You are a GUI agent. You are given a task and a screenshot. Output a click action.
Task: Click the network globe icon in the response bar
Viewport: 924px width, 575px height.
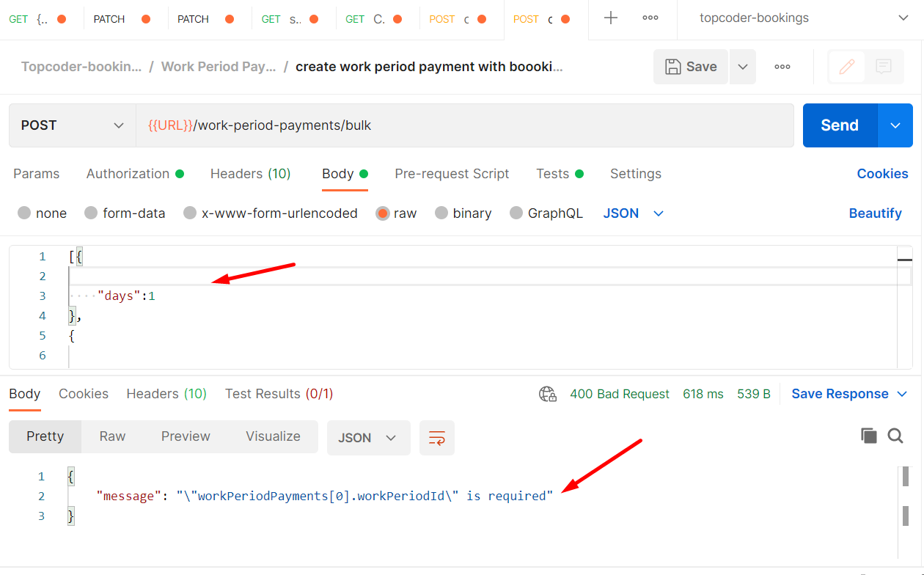548,393
